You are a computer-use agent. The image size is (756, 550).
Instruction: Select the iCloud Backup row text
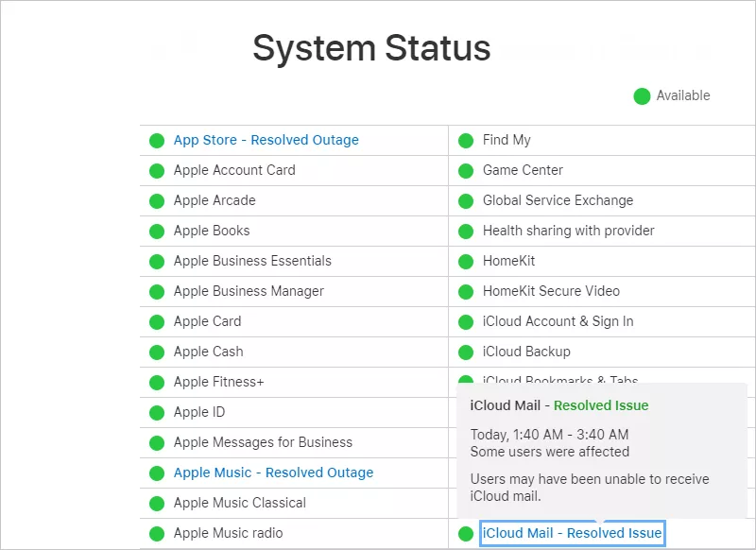(x=526, y=352)
